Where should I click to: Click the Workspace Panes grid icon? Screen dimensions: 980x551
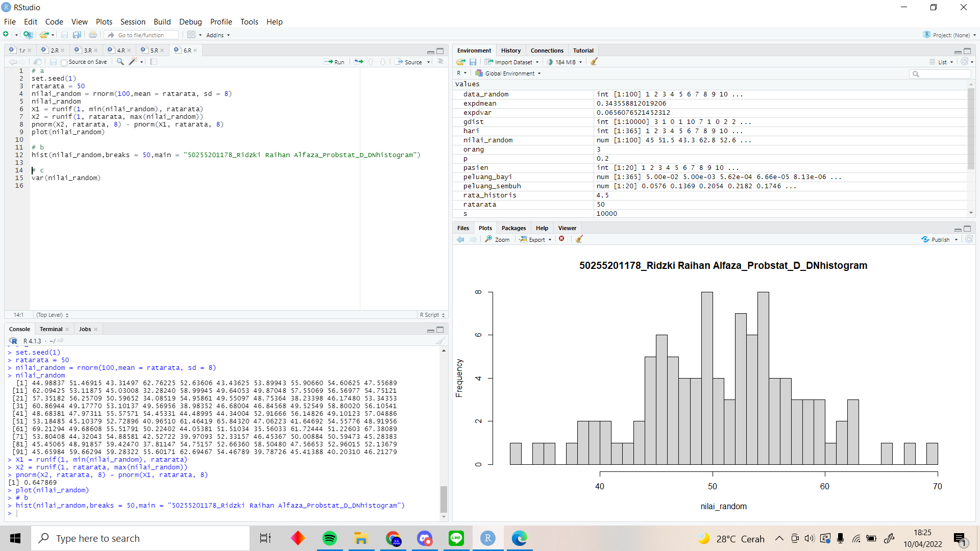[x=191, y=35]
